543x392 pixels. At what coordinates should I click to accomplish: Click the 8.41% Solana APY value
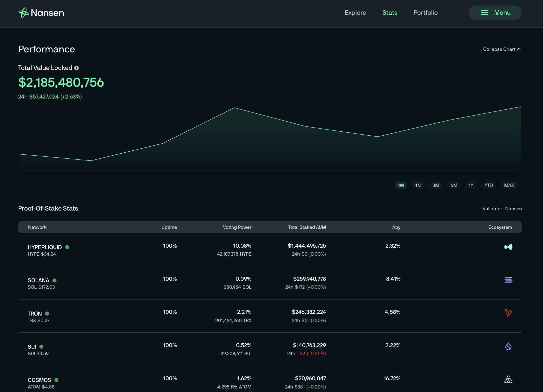pyautogui.click(x=393, y=279)
